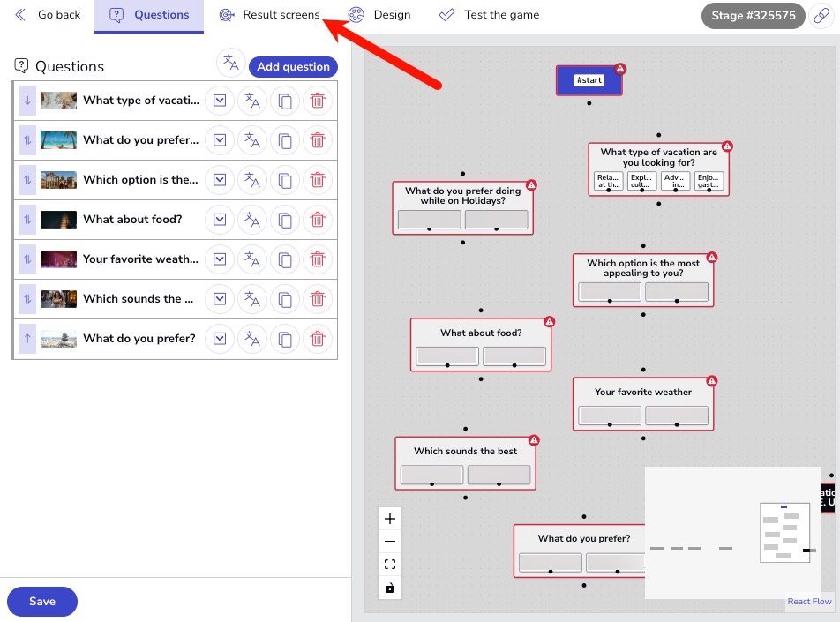Click the Add question button
Image resolution: width=840 pixels, height=622 pixels.
(x=293, y=67)
